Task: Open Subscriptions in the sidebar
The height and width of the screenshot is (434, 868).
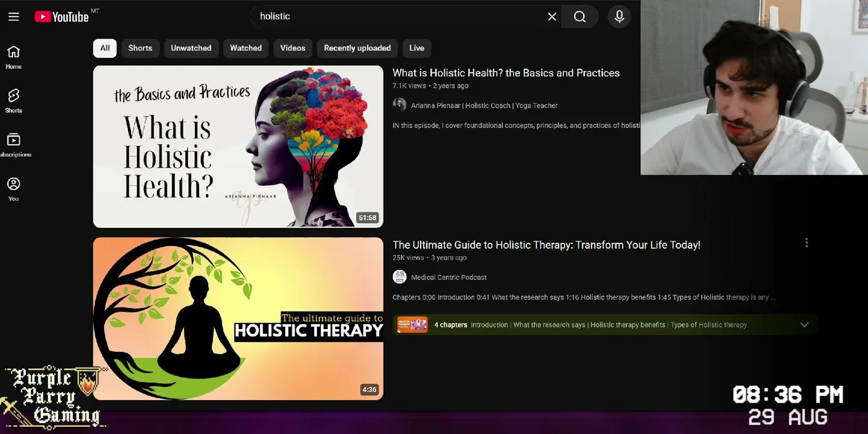Action: (x=13, y=145)
